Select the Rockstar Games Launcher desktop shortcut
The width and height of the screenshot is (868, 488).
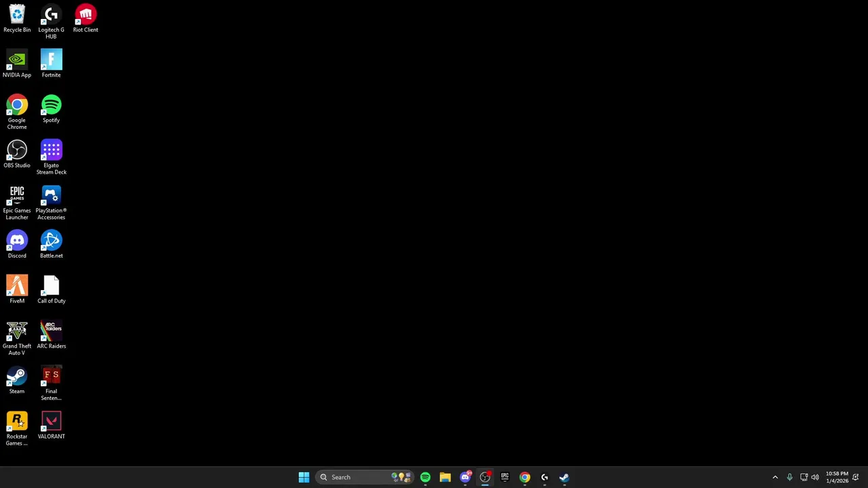(x=17, y=428)
